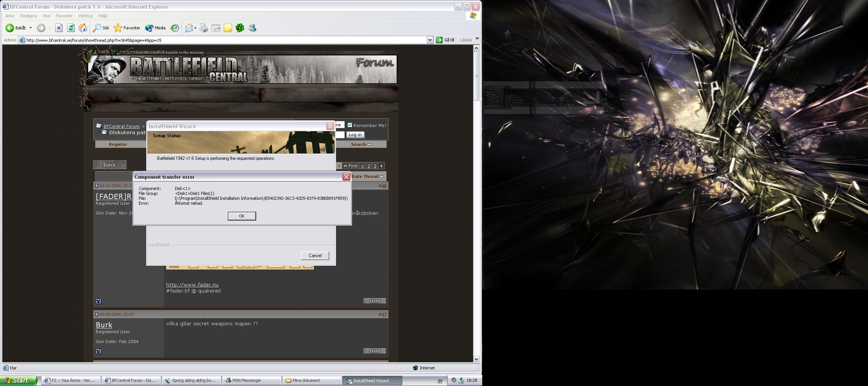This screenshot has height=386, width=868.
Task: Close the Component transfer error dialog
Action: 346,176
